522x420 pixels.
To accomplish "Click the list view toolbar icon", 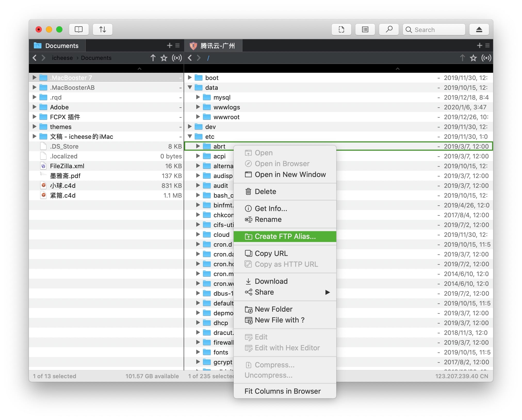I will [x=365, y=29].
